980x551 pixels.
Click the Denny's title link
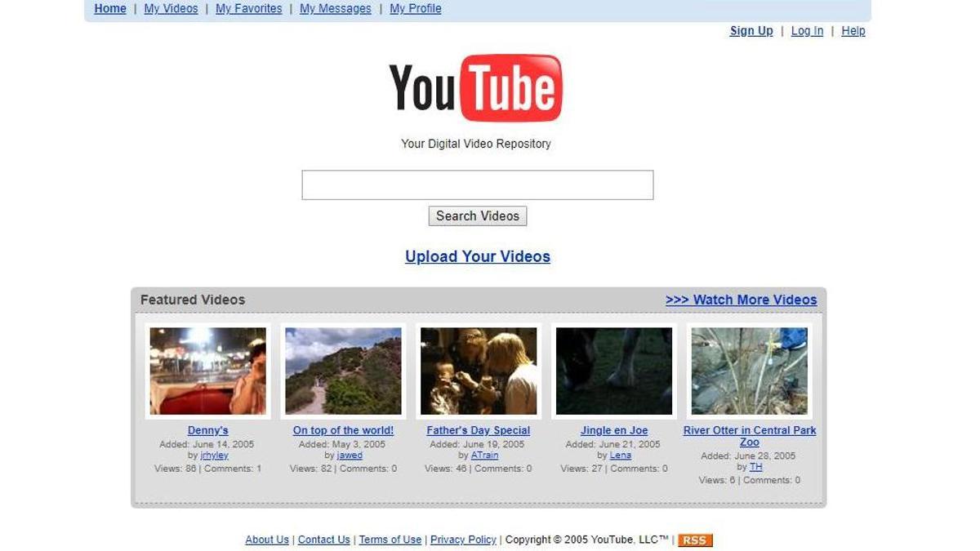[208, 430]
